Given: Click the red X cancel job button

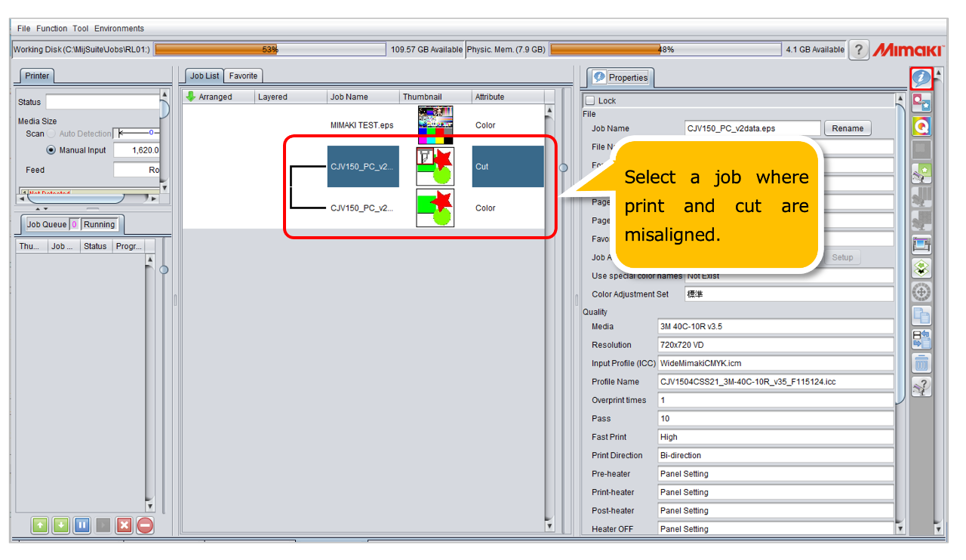Looking at the screenshot, I should [125, 525].
